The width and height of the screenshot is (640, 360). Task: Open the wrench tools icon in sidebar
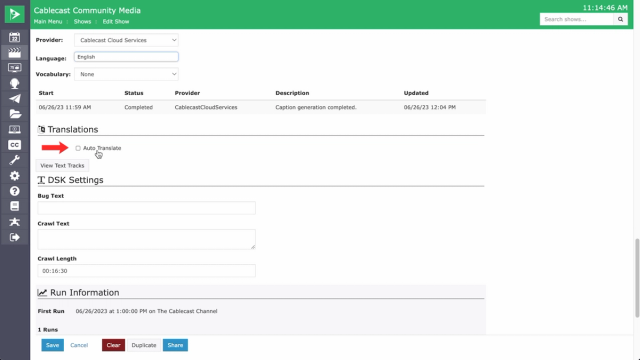click(x=15, y=160)
